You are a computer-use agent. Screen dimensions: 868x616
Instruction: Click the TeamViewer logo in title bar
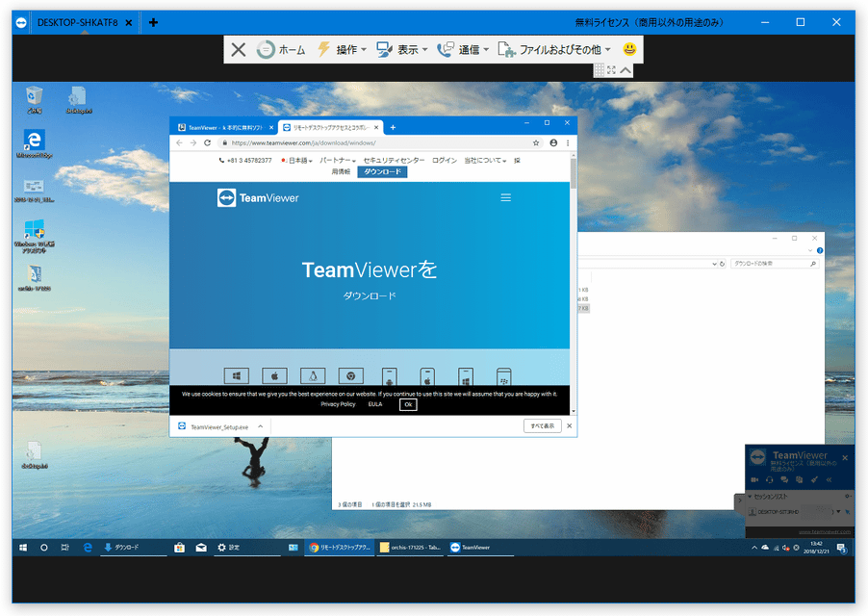(21, 23)
